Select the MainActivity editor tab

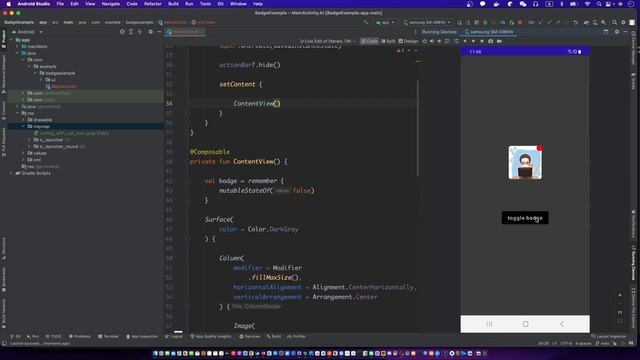tap(185, 32)
